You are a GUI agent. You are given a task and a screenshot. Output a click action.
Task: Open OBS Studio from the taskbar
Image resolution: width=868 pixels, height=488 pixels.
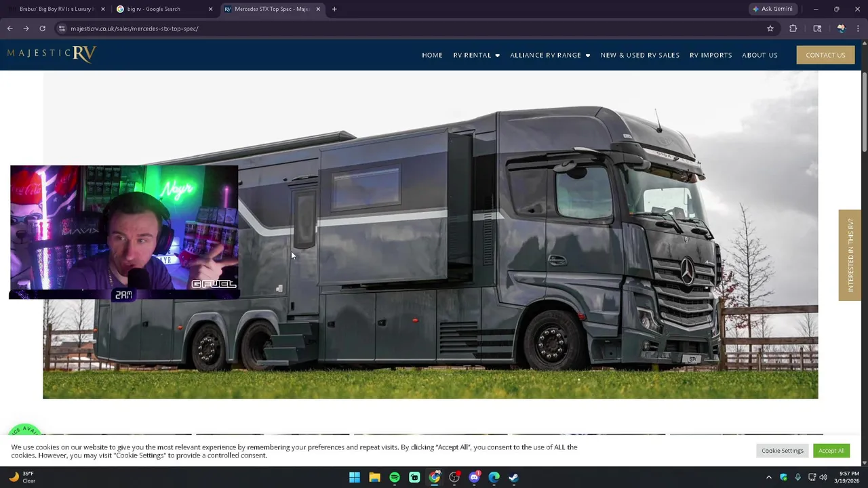(454, 477)
